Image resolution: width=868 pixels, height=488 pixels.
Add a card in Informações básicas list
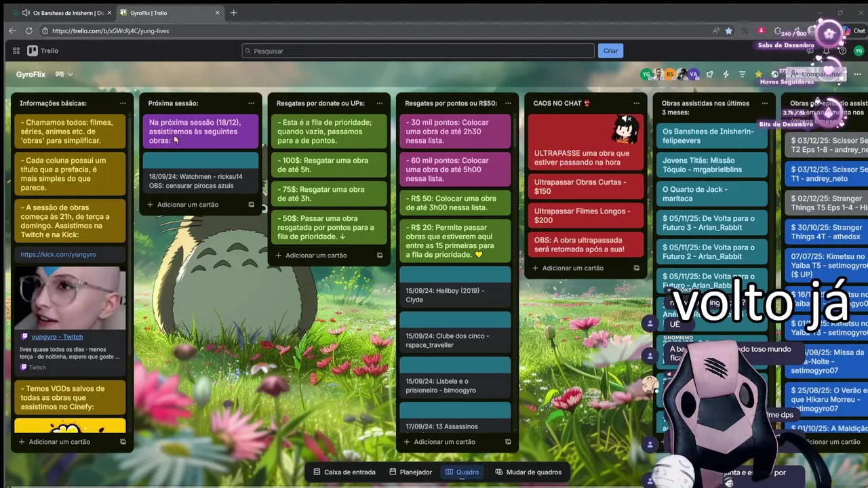pyautogui.click(x=60, y=442)
